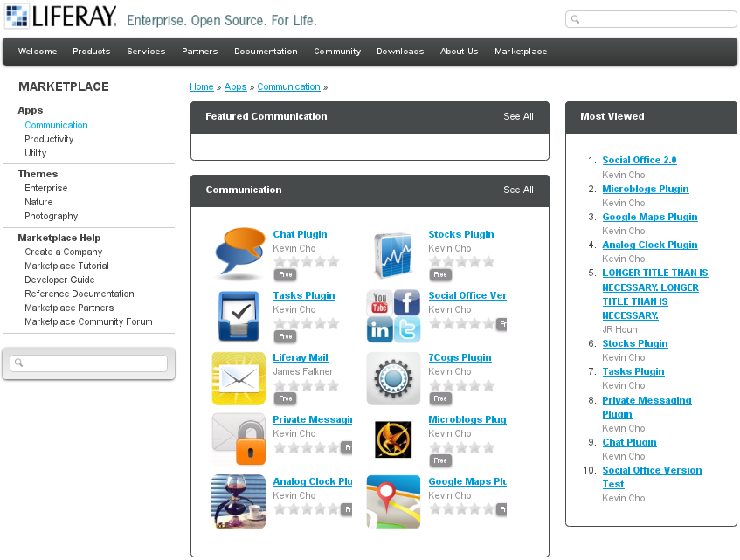Open the Products menu item
Viewport: 740px width, 560px height.
tap(92, 52)
